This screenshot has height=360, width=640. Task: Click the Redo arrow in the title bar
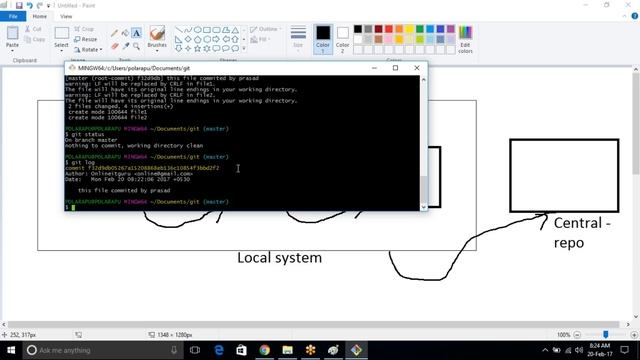click(40, 5)
